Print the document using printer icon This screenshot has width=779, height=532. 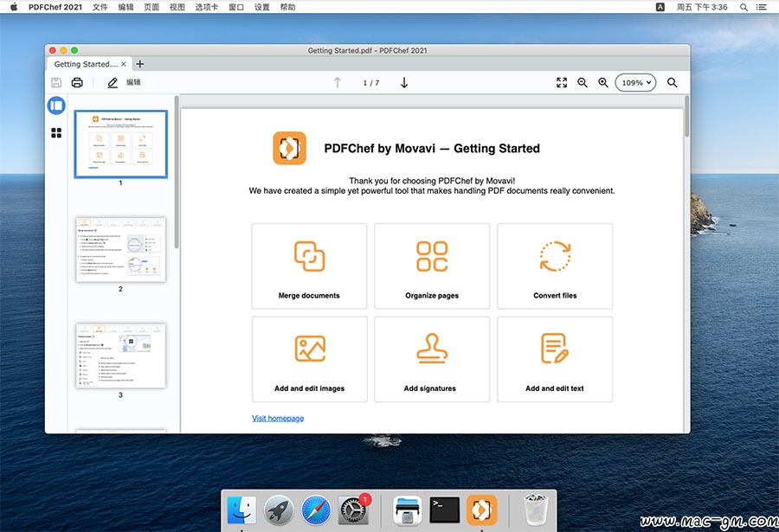77,82
